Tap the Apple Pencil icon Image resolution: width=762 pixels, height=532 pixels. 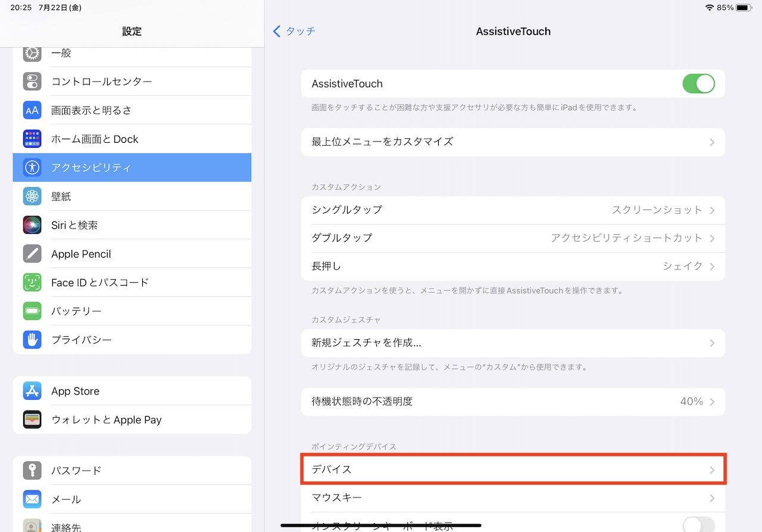coord(32,254)
